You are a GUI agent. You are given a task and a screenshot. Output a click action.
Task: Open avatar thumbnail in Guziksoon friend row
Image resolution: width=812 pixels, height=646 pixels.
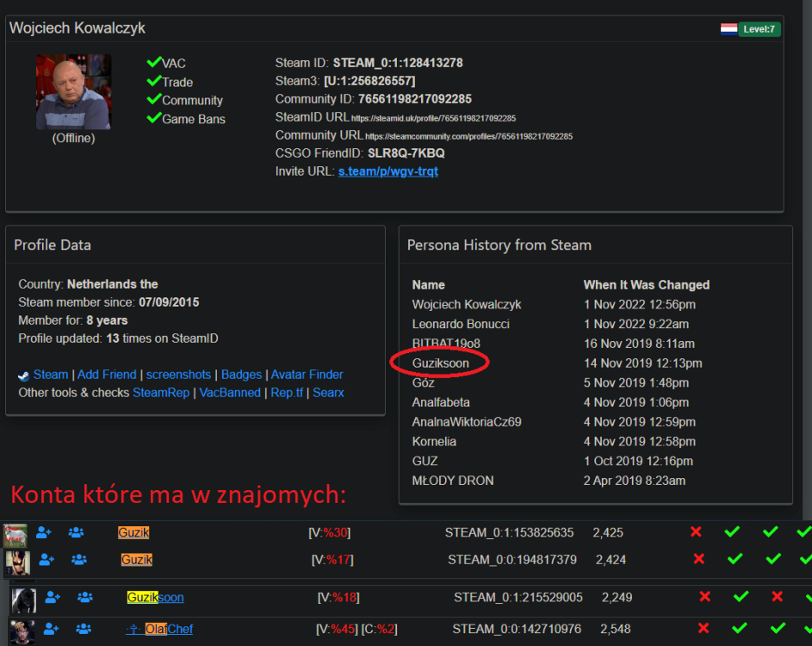coord(24,600)
